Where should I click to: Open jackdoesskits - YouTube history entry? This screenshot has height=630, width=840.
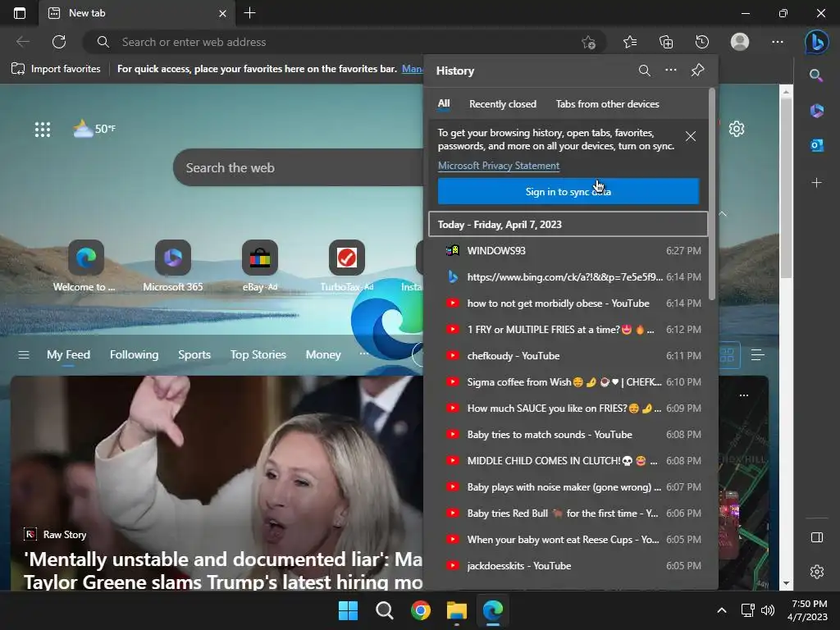[x=568, y=565]
